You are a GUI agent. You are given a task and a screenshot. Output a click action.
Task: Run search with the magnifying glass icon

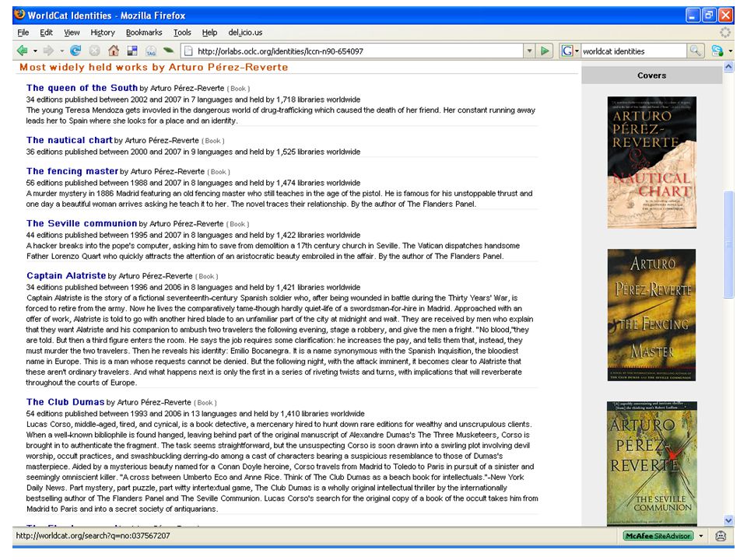696,51
